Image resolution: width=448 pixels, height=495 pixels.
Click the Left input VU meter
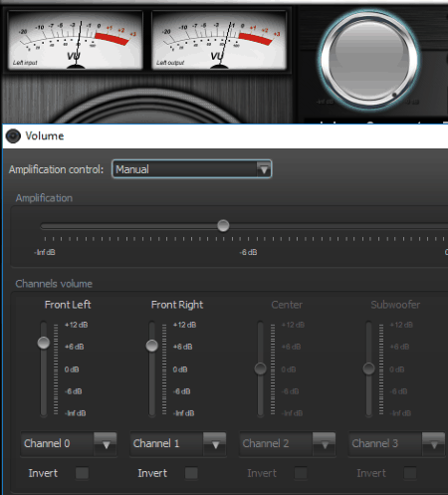[76, 40]
